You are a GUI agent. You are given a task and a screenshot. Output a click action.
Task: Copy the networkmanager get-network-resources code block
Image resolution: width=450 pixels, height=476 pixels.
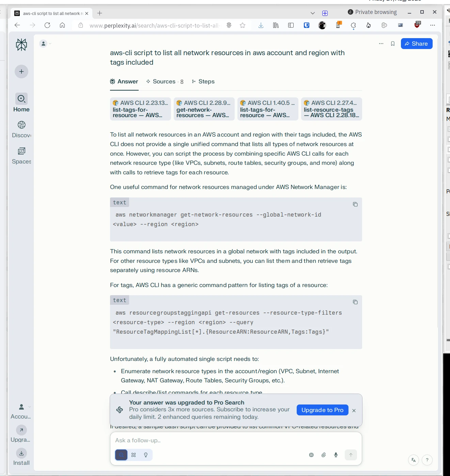coord(355,204)
